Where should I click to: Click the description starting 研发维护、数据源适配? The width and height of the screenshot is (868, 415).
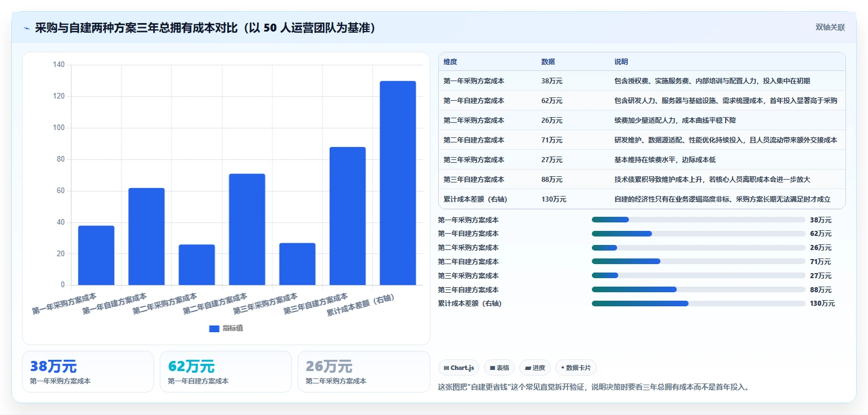tap(726, 140)
